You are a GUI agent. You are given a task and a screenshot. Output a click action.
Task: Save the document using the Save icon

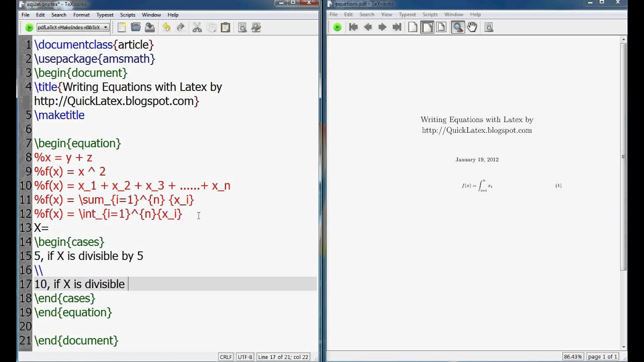coord(150,27)
